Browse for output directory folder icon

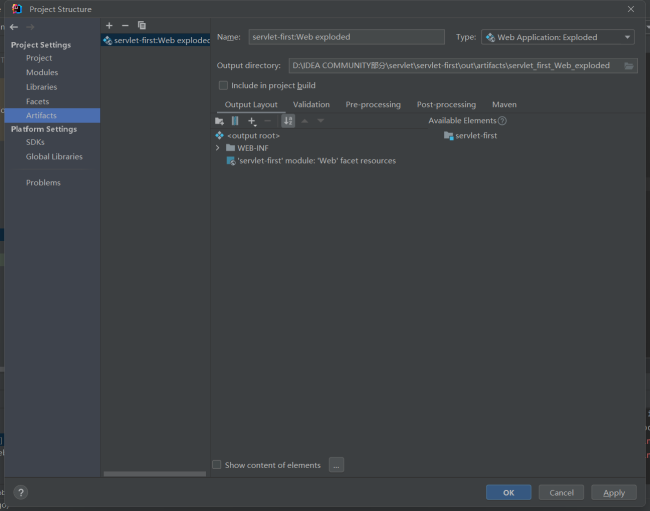click(629, 66)
